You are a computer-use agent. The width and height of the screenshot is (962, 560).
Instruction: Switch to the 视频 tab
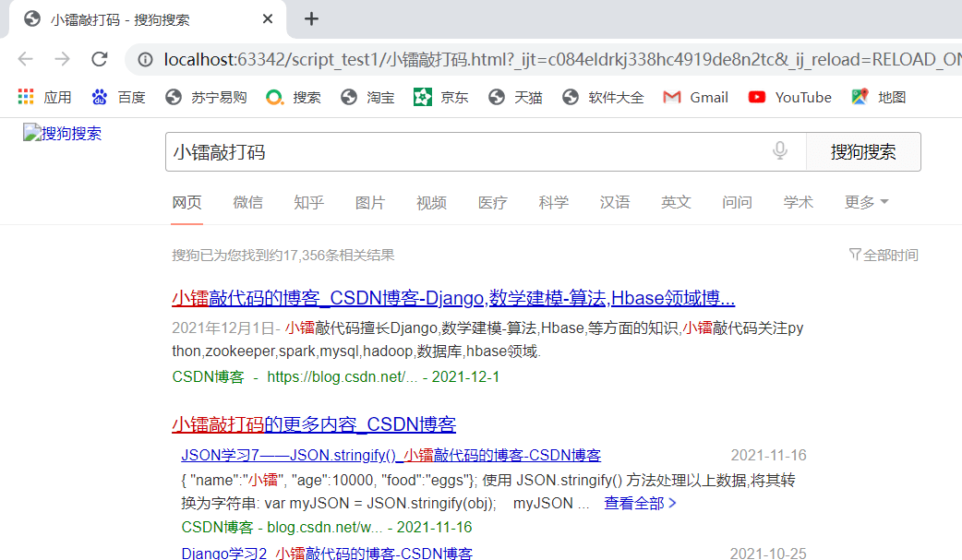tap(431, 202)
